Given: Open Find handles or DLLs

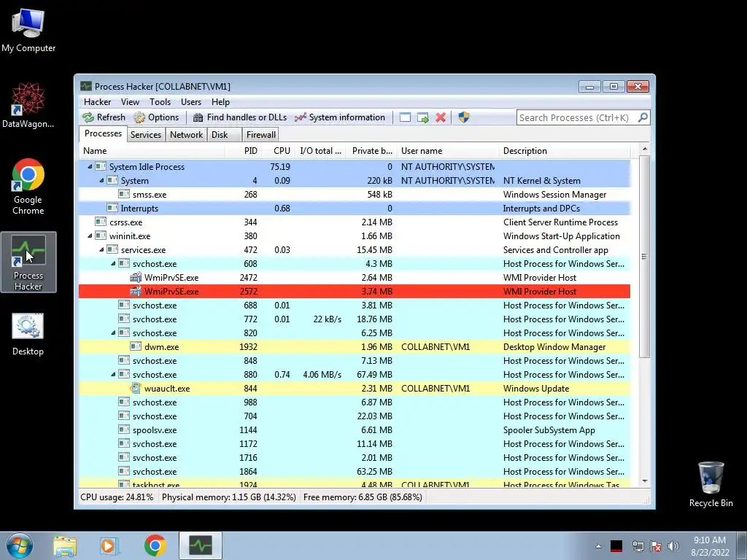Looking at the screenshot, I should (240, 117).
